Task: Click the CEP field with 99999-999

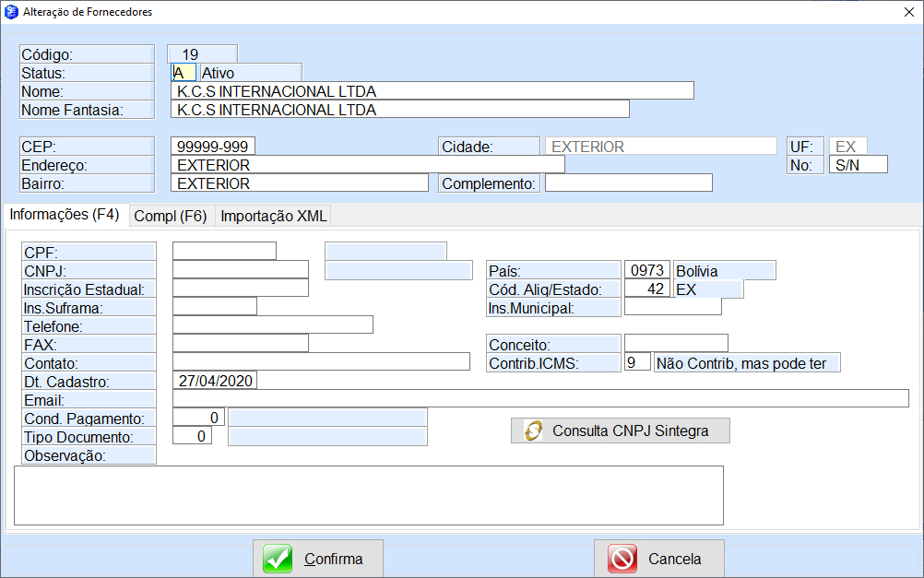Action: pyautogui.click(x=213, y=146)
